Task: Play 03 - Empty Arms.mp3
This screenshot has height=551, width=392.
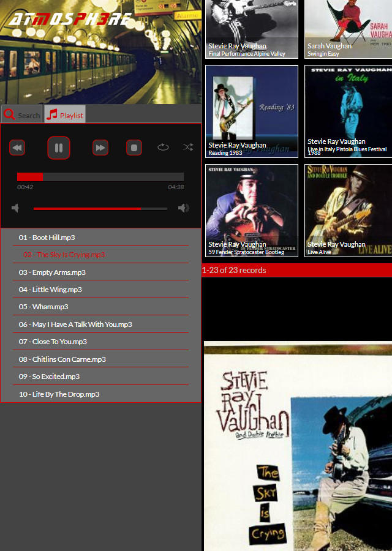Action: click(100, 272)
